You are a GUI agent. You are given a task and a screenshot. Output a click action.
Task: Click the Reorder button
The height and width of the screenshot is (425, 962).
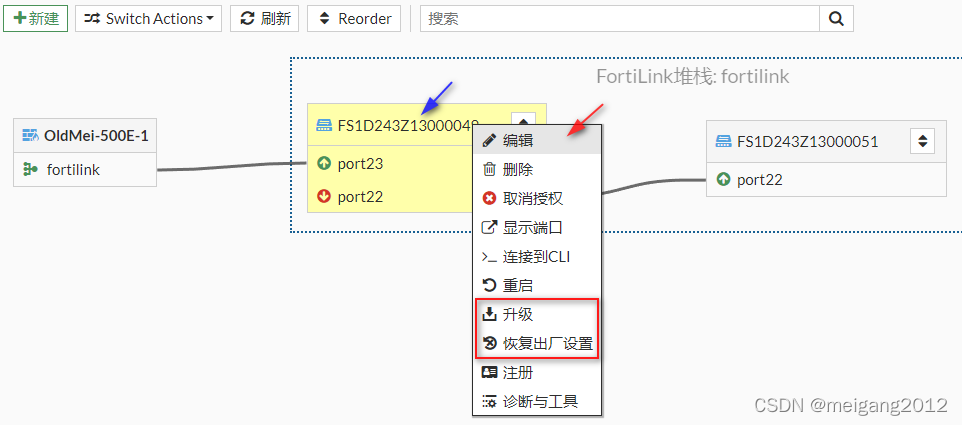coord(354,18)
